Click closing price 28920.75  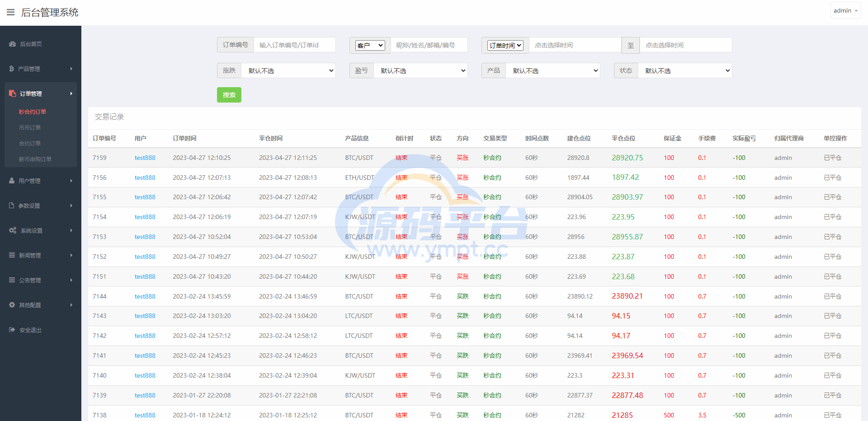tap(627, 158)
